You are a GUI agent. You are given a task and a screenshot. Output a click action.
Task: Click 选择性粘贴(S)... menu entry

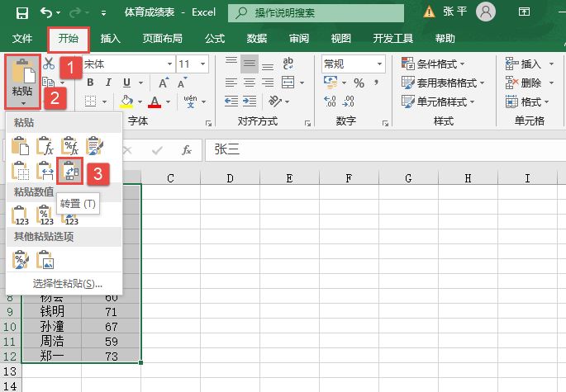click(68, 284)
